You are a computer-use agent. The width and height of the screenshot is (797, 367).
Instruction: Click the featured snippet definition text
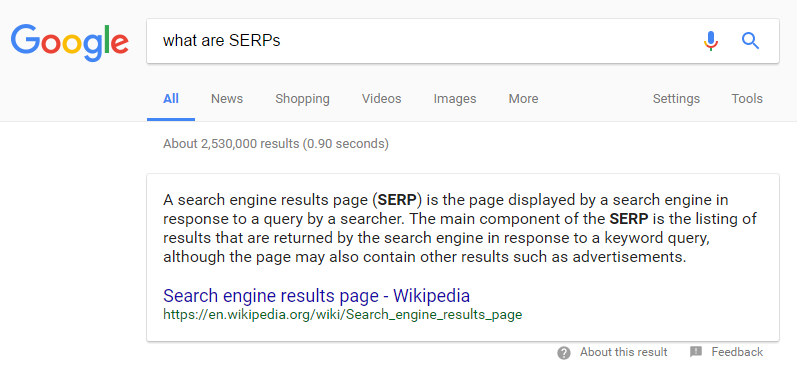(x=460, y=228)
